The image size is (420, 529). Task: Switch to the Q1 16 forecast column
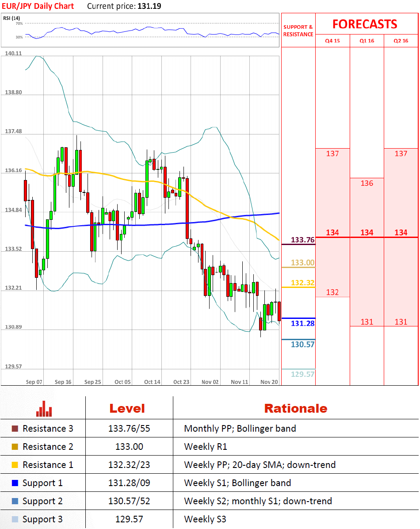tap(367, 41)
